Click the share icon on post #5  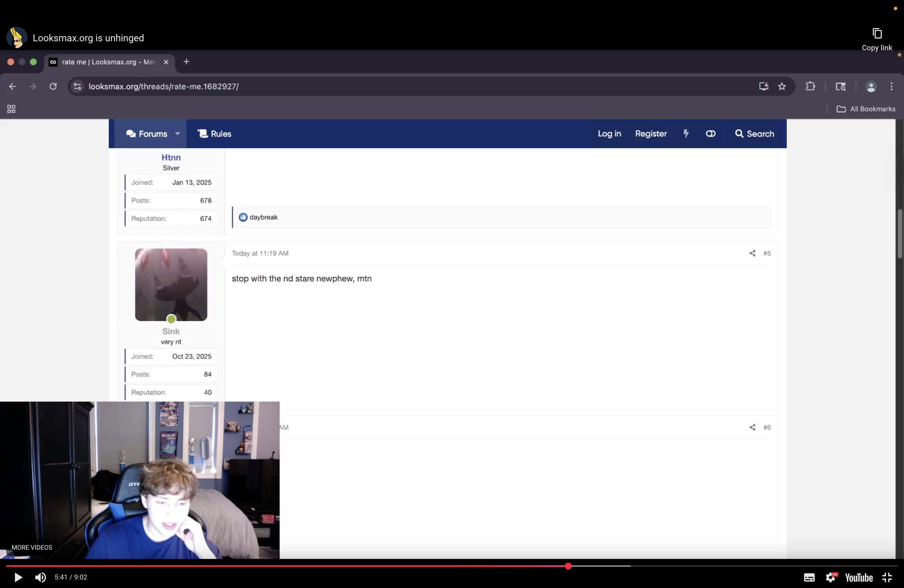(752, 253)
